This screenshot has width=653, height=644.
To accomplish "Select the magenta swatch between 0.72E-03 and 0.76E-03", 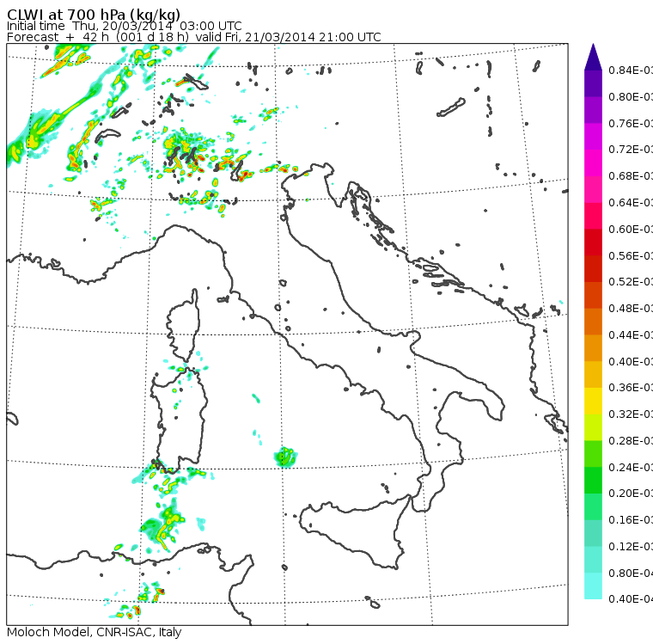I will (x=593, y=137).
